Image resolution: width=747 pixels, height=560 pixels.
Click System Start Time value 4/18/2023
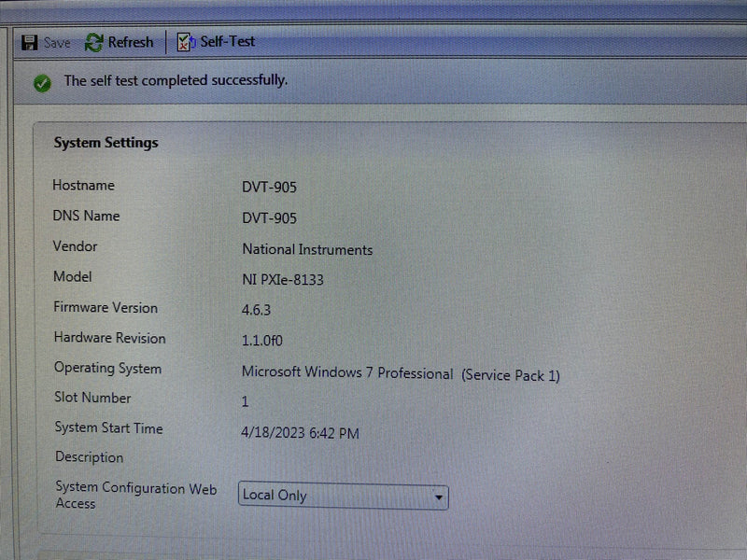pos(300,433)
